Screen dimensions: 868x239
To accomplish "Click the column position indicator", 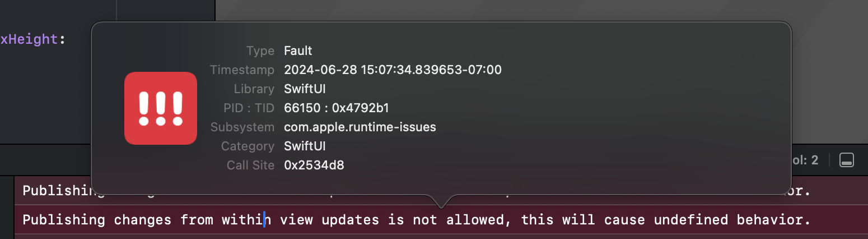I will point(806,160).
